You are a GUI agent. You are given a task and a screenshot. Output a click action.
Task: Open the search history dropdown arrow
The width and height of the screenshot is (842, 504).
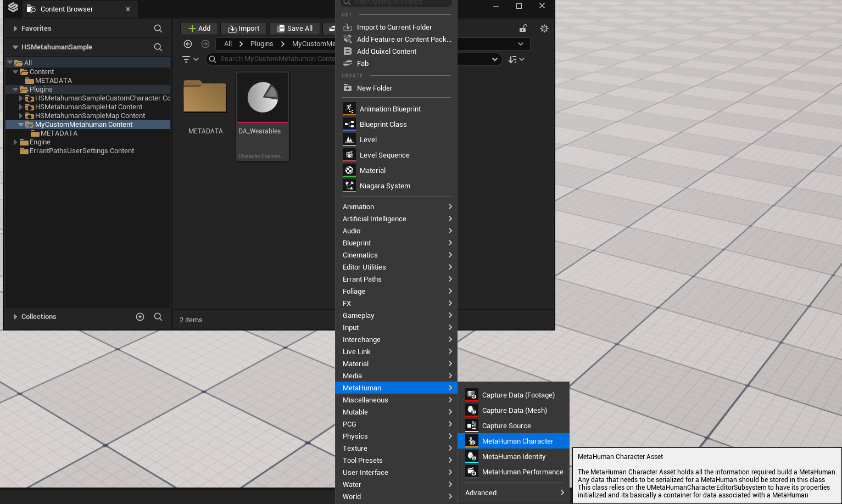pyautogui.click(x=495, y=59)
